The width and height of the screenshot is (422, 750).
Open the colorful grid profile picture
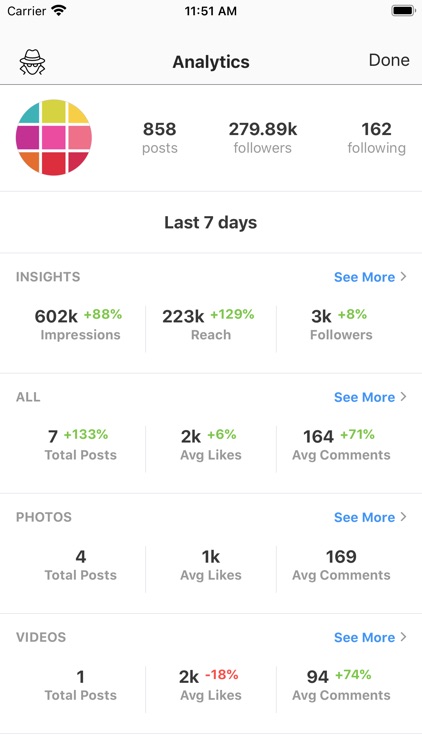coord(54,137)
